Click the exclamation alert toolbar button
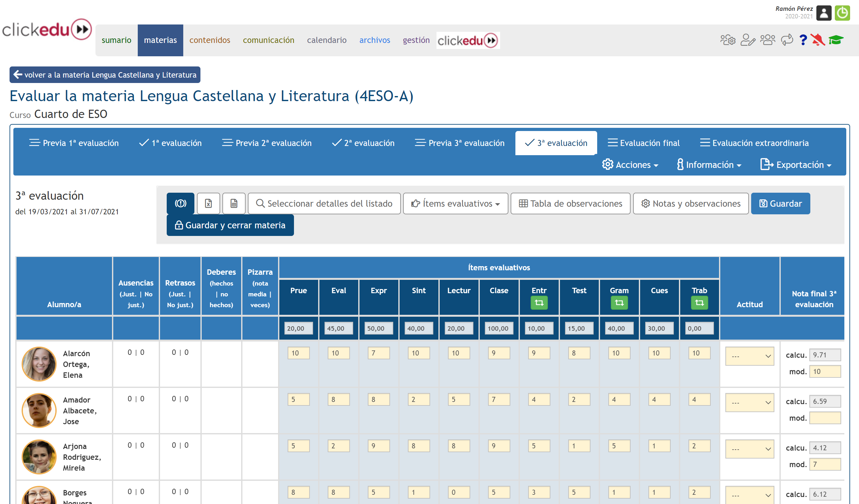The width and height of the screenshot is (859, 504). (180, 204)
